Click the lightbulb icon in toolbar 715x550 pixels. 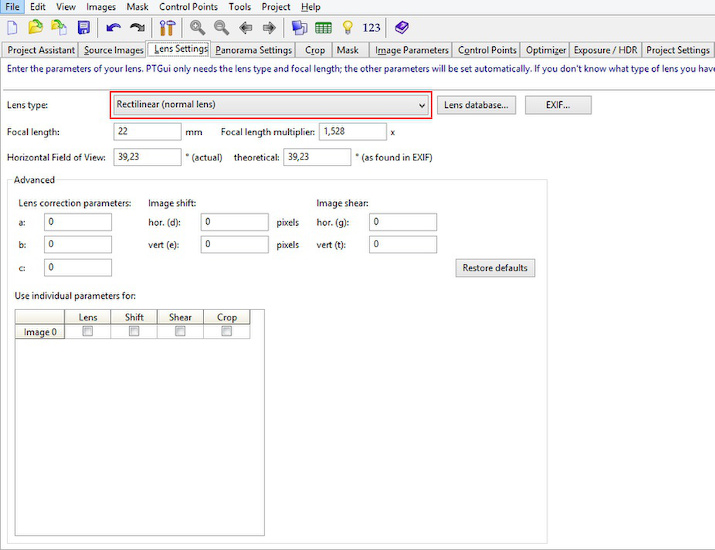[x=348, y=28]
